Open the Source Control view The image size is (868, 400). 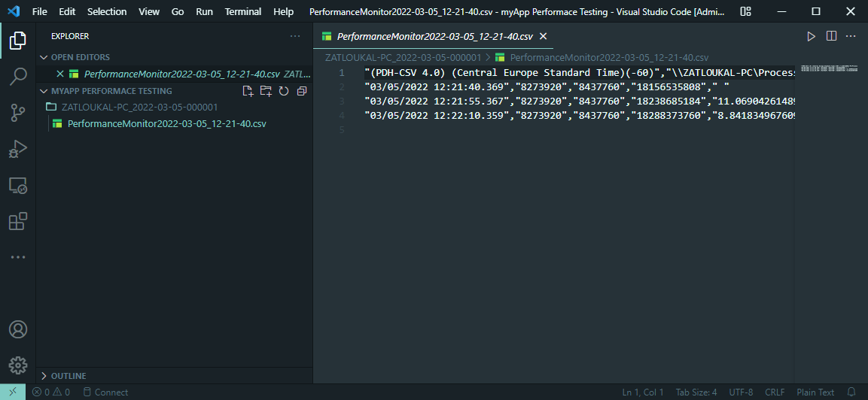18,113
